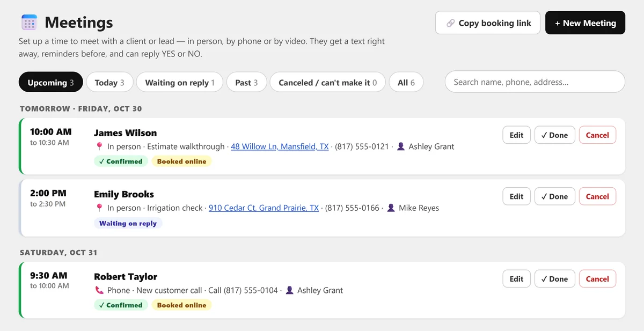Click the Booked online badge on James Wilson's meeting
The height and width of the screenshot is (331, 644).
[181, 161]
